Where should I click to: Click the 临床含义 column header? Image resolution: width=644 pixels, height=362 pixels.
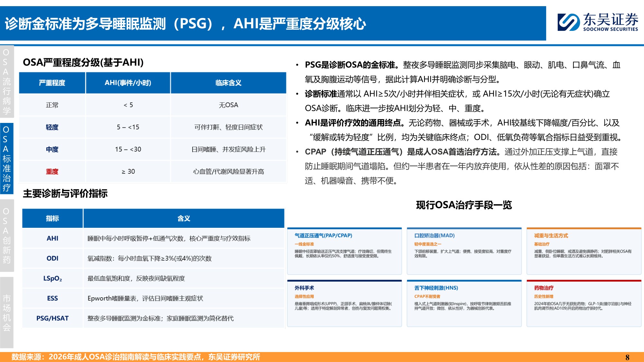(x=228, y=83)
